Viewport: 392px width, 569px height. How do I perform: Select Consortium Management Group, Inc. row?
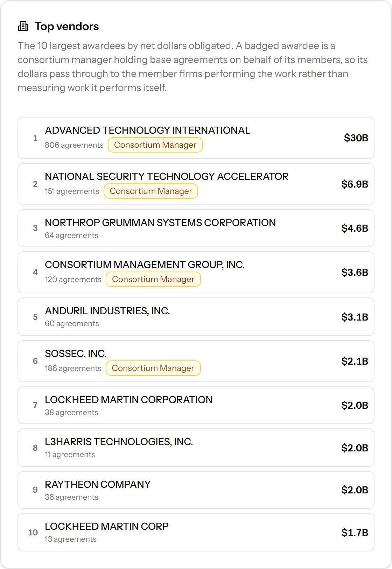point(196,272)
